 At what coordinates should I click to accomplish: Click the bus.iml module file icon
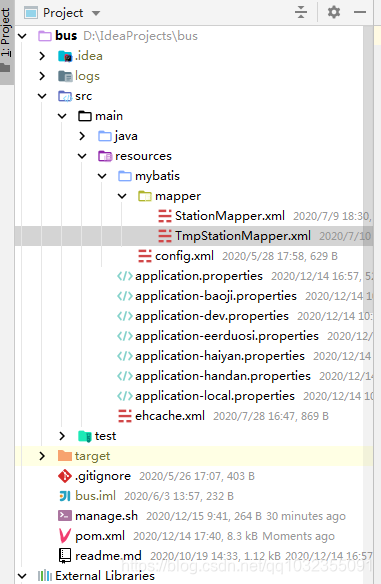point(65,496)
